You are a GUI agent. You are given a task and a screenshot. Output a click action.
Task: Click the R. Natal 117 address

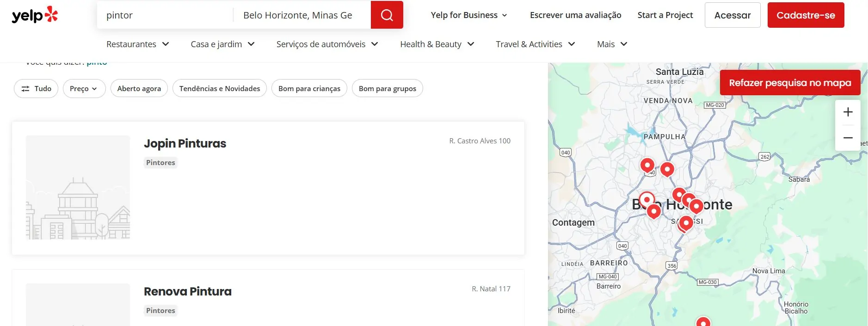[x=491, y=289]
